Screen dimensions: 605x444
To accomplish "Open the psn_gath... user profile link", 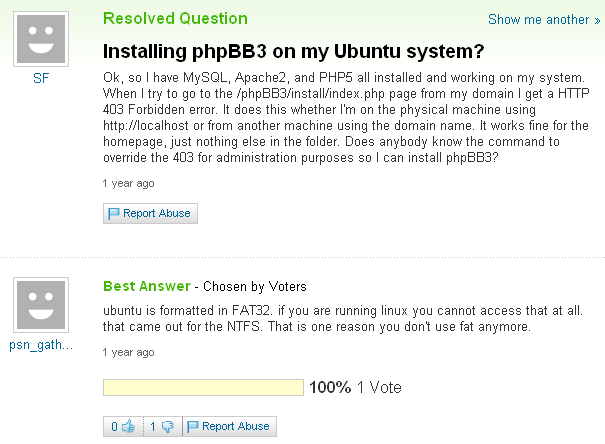I will pos(41,346).
